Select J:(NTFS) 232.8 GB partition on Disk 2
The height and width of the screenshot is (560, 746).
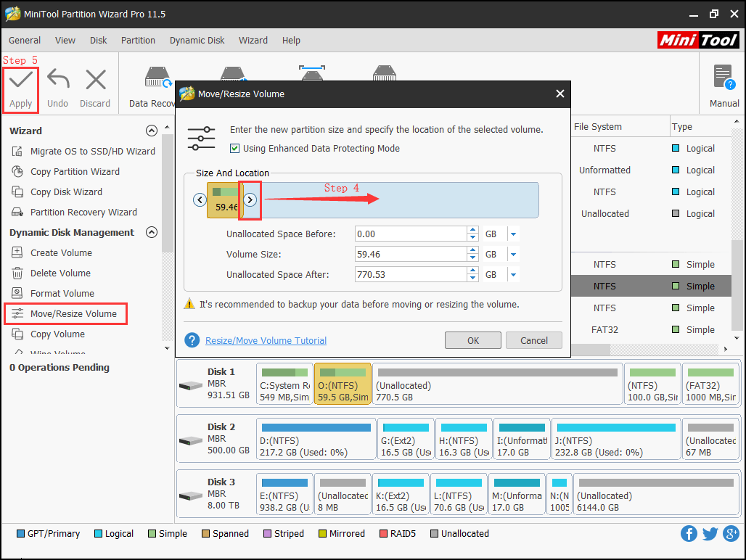click(616, 440)
